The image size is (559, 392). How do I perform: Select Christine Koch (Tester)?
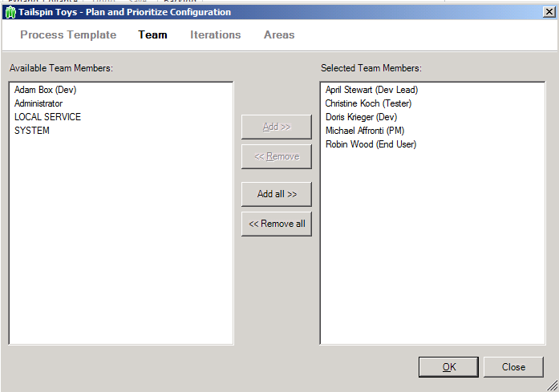(368, 103)
